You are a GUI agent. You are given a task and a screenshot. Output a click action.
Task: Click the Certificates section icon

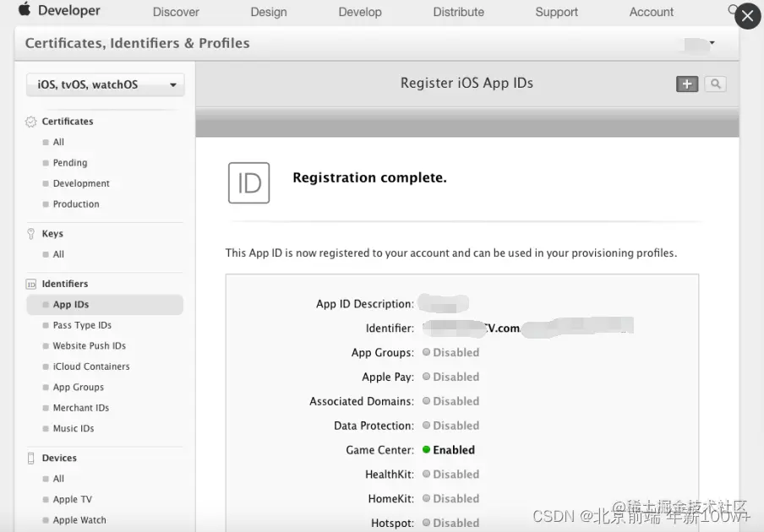[30, 122]
